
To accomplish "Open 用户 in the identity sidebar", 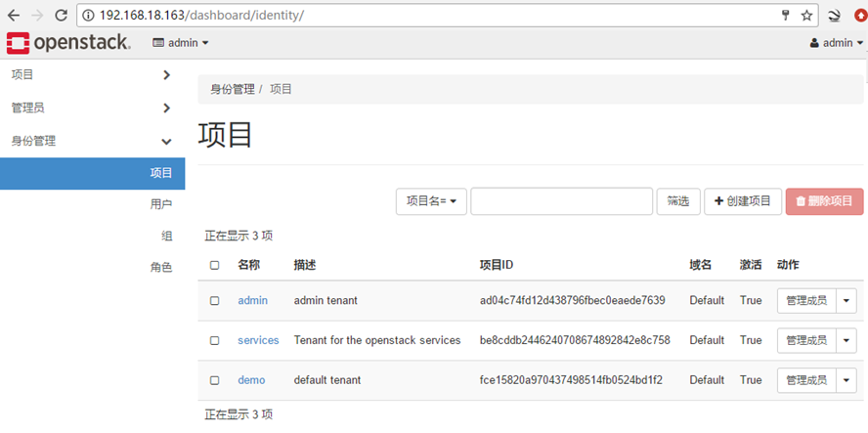I will [x=160, y=204].
